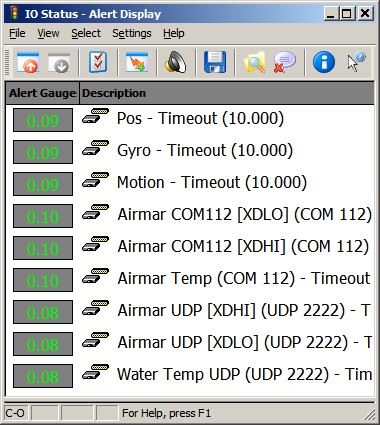
Task: Click the window with up arrow toolbar icon
Action: (28, 62)
